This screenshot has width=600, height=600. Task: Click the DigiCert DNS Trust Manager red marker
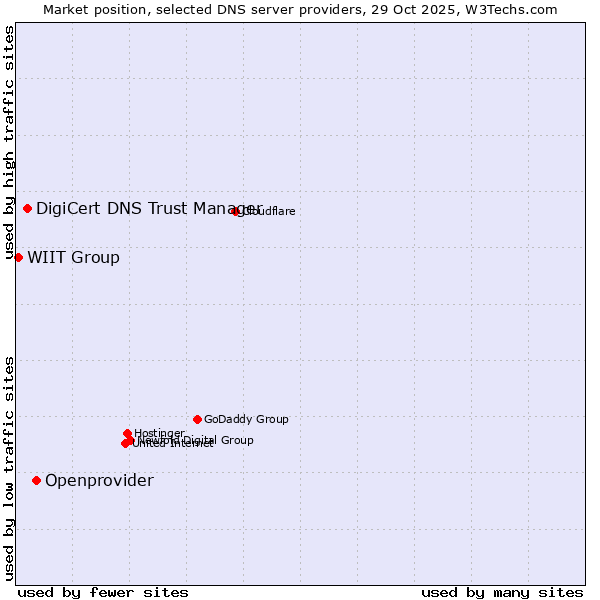coord(28,208)
